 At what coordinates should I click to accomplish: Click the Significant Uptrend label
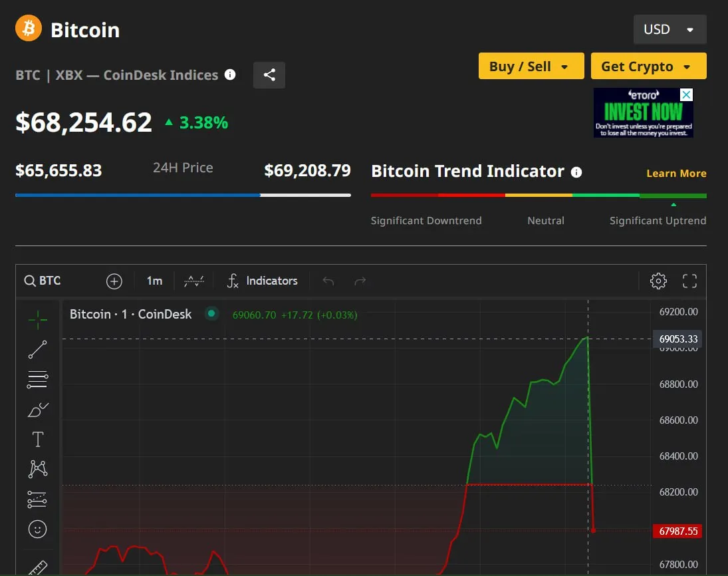[x=658, y=221]
